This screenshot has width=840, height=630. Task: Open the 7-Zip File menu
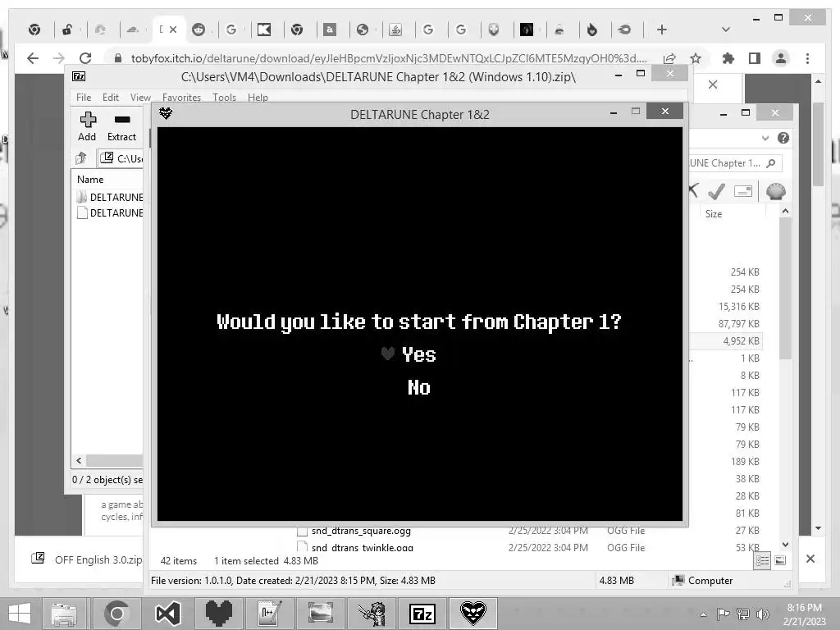84,98
